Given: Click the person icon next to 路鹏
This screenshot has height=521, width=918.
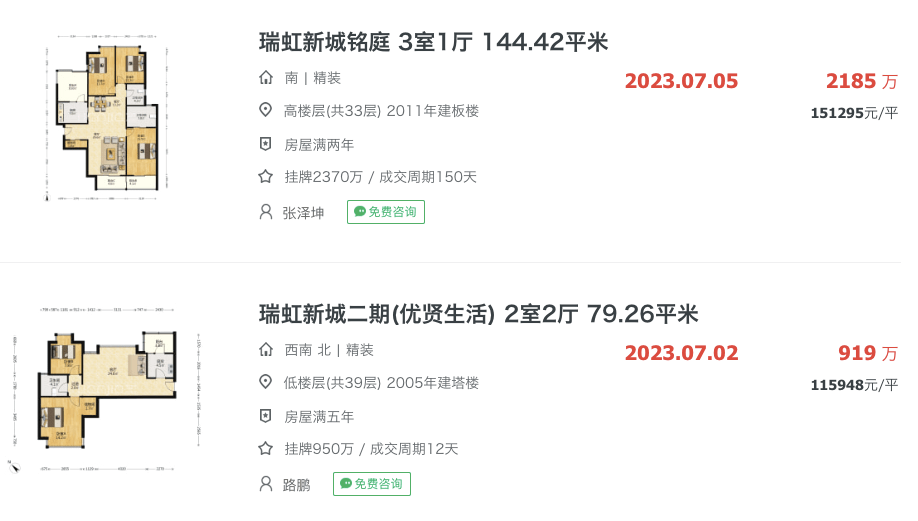Looking at the screenshot, I should (x=266, y=484).
